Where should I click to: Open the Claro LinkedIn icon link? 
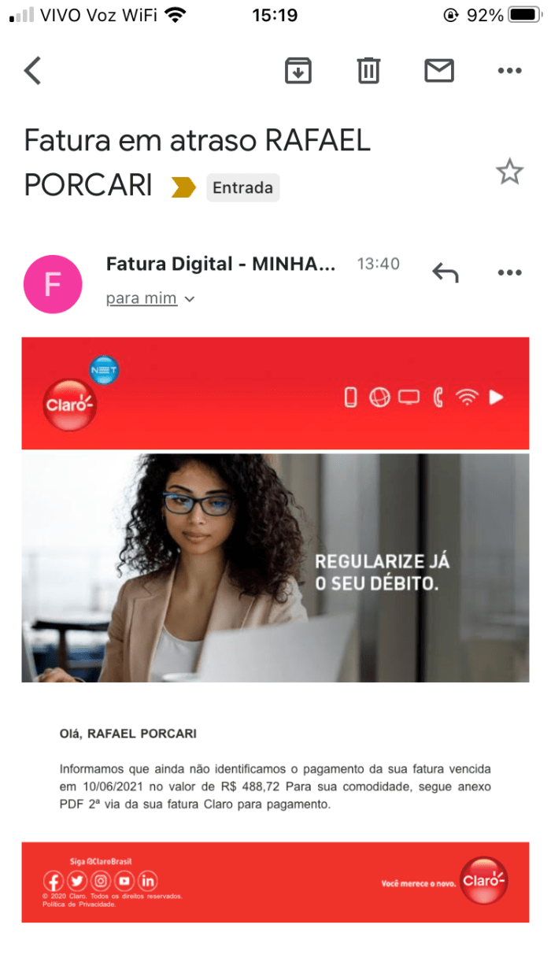(147, 881)
